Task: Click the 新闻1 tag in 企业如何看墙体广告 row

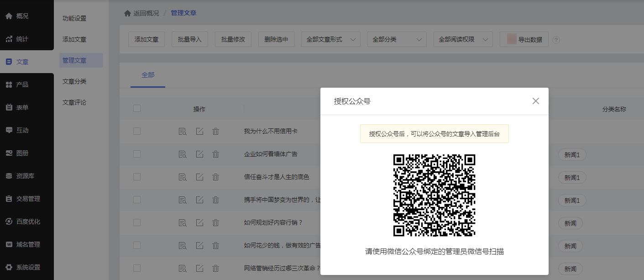Action: click(572, 155)
